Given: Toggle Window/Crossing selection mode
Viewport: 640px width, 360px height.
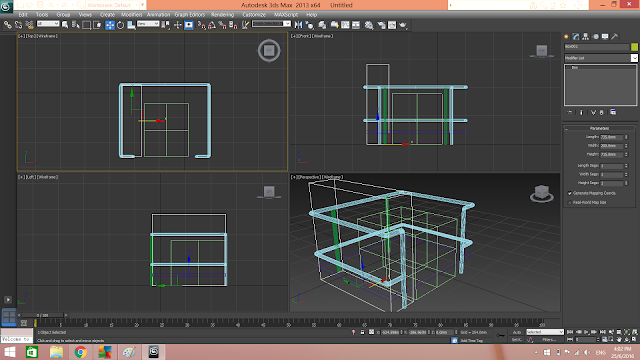Looking at the screenshot, I should coord(97,25).
